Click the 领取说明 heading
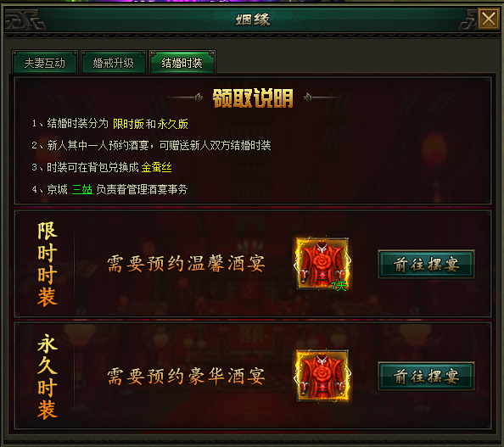Viewport: 504px width, 447px height. pos(253,98)
